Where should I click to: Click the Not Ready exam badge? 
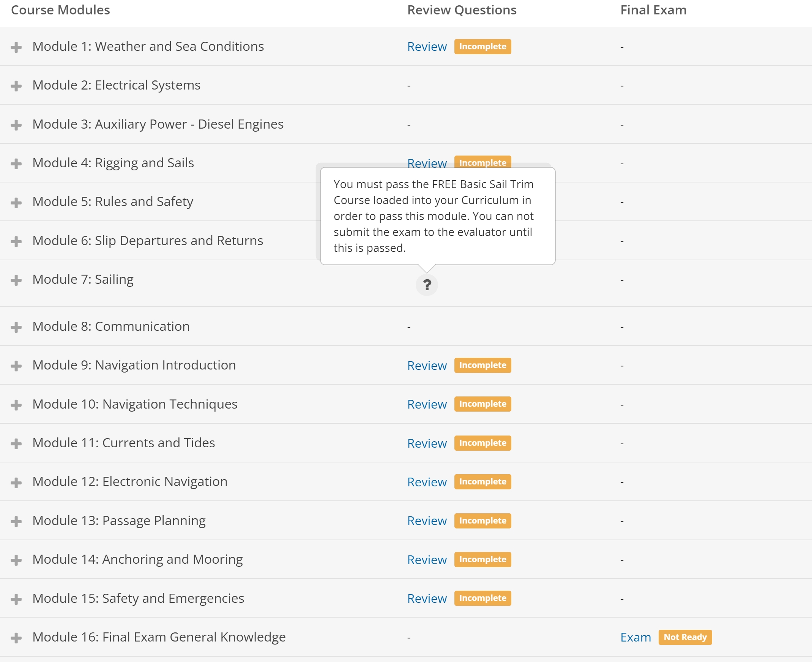click(x=685, y=637)
